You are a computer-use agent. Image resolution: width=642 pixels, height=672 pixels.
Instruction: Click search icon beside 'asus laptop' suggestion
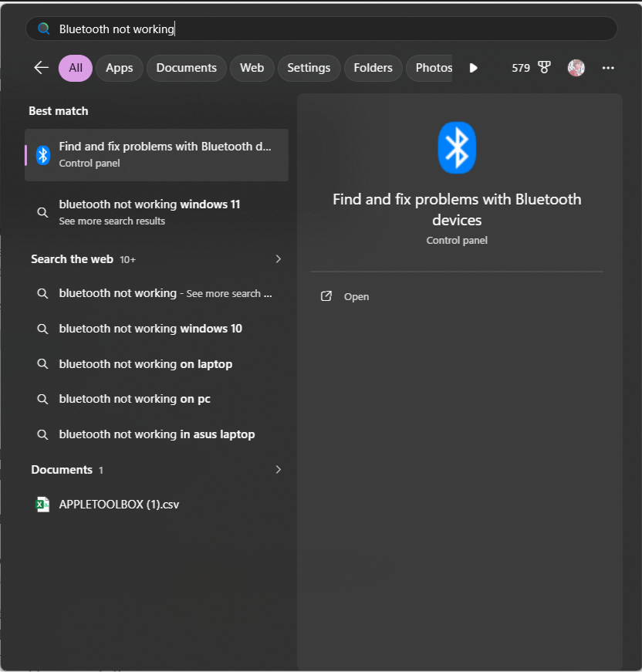pyautogui.click(x=42, y=434)
